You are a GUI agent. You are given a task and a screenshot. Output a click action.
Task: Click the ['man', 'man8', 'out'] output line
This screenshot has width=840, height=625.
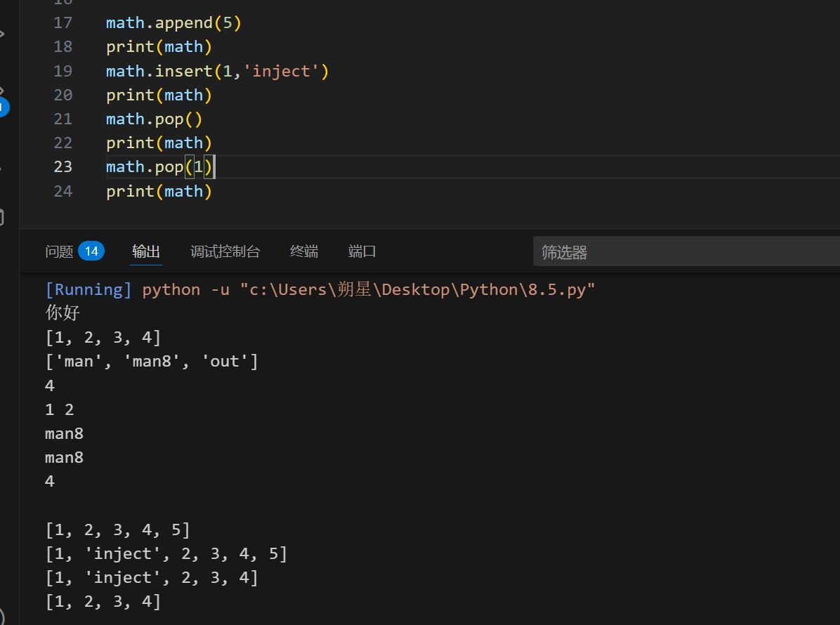[x=152, y=362]
